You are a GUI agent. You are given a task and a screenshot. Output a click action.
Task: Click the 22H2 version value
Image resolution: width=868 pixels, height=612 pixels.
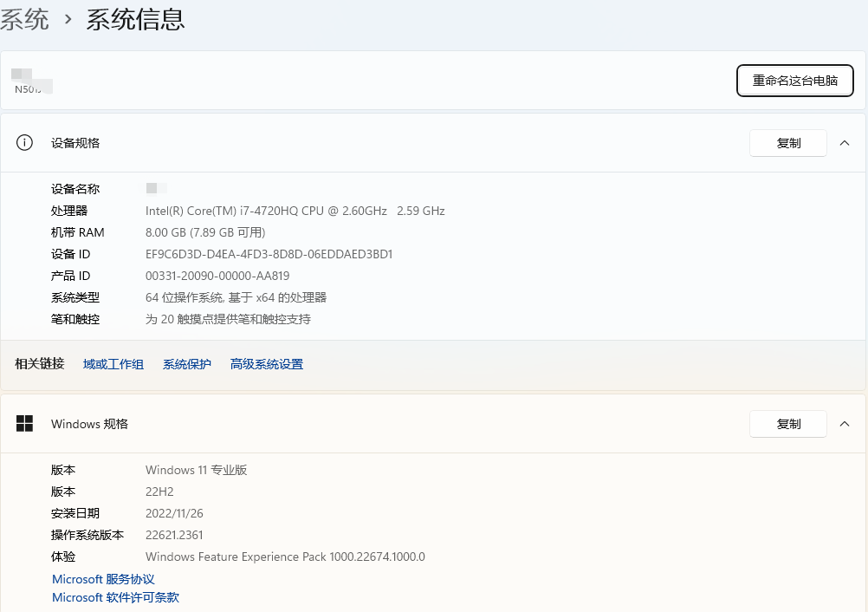(159, 492)
